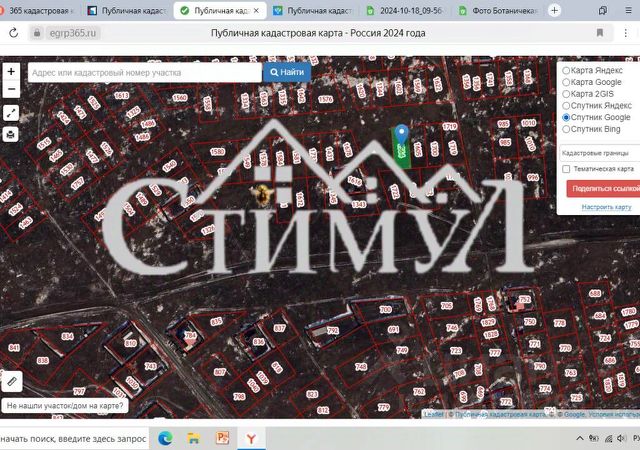Show tab overview windows icon
Image resolution: width=640 pixels, height=450 pixels.
(x=602, y=11)
